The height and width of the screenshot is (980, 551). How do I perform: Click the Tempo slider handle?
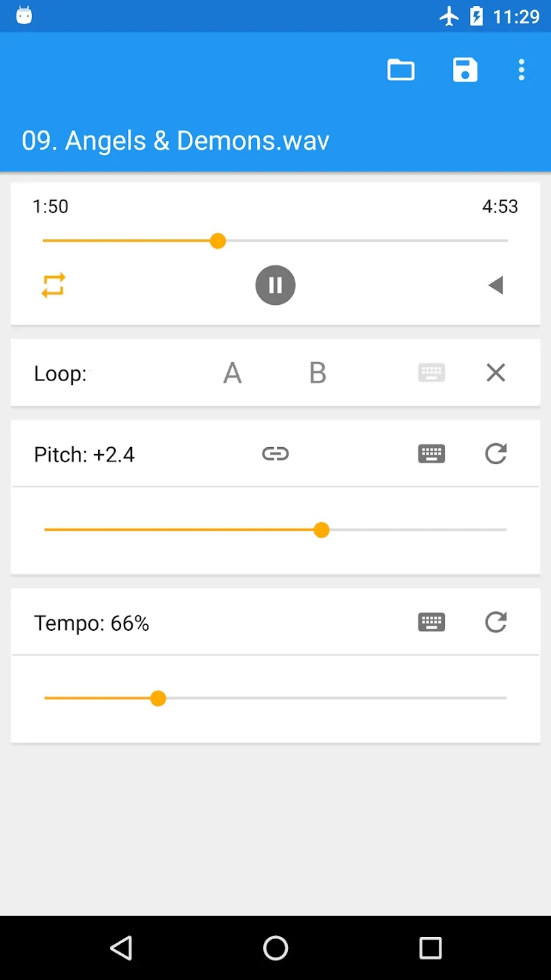coord(158,698)
